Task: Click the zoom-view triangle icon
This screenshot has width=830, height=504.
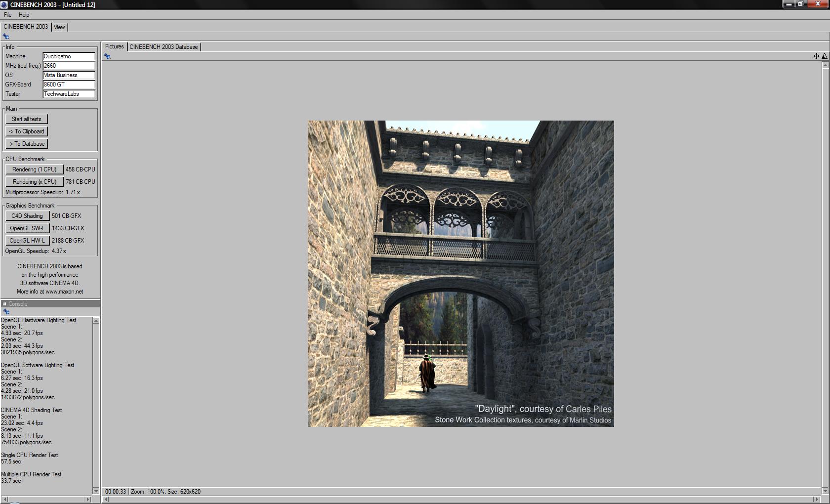Action: coord(824,56)
